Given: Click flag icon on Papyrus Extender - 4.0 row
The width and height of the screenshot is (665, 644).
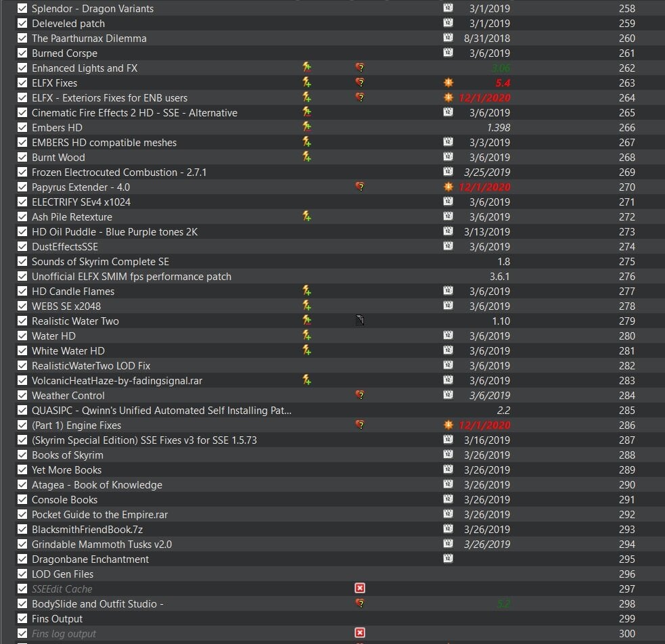Looking at the screenshot, I should (360, 187).
